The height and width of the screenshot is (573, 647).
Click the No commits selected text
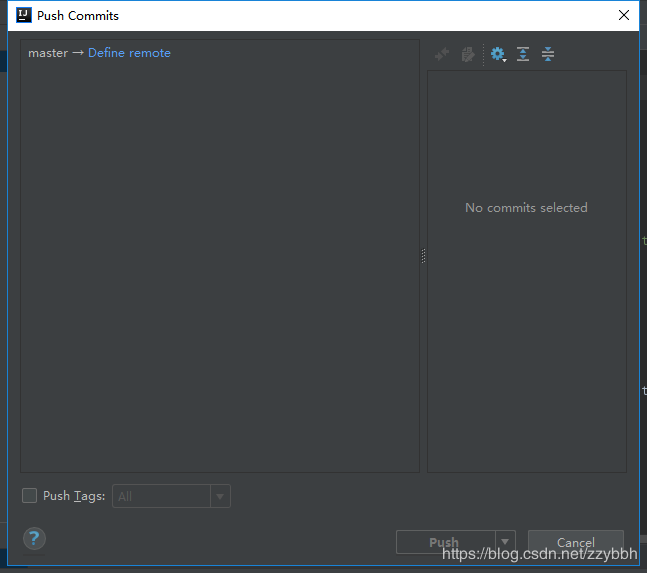[526, 208]
